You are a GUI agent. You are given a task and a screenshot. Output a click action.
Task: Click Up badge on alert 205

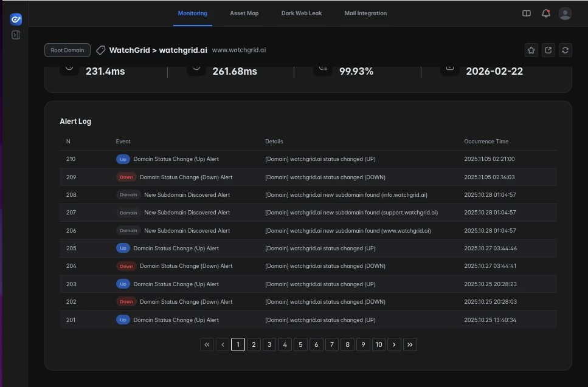pyautogui.click(x=123, y=248)
